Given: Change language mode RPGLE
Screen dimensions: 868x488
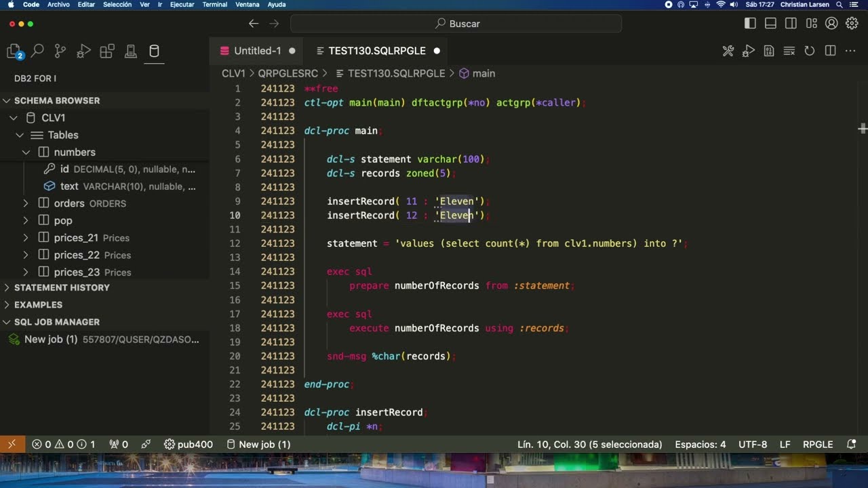Looking at the screenshot, I should coord(818,445).
